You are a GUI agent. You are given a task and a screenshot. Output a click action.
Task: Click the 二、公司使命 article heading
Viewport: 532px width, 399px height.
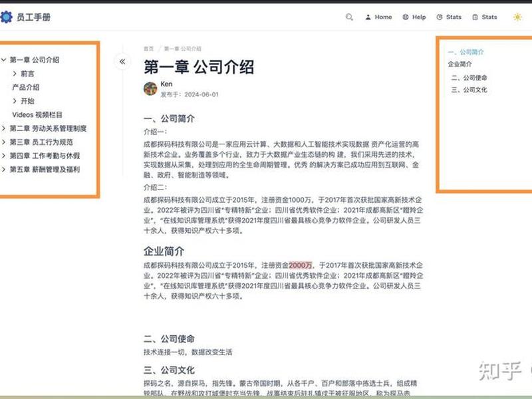pos(169,338)
